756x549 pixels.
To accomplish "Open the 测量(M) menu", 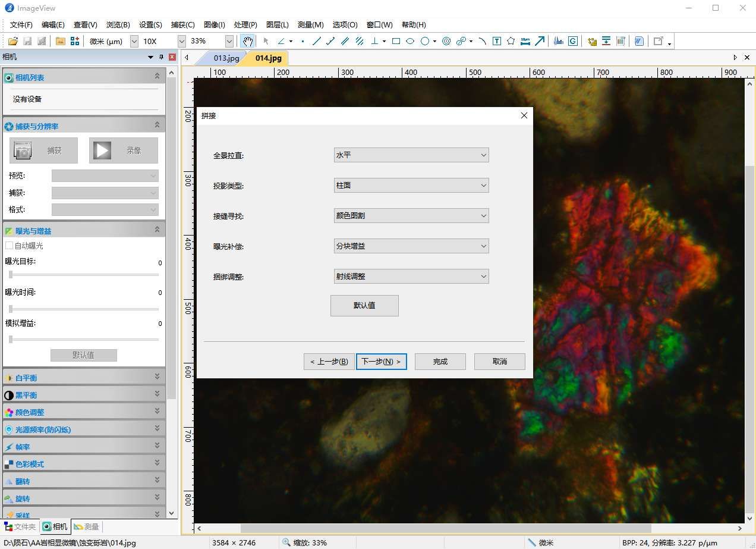I will tap(310, 24).
